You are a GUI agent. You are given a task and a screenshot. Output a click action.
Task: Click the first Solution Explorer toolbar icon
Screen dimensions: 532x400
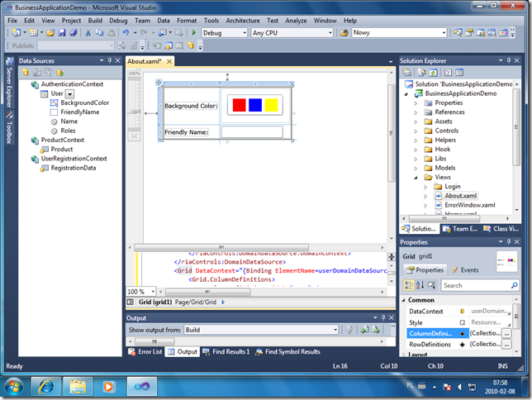(x=406, y=73)
